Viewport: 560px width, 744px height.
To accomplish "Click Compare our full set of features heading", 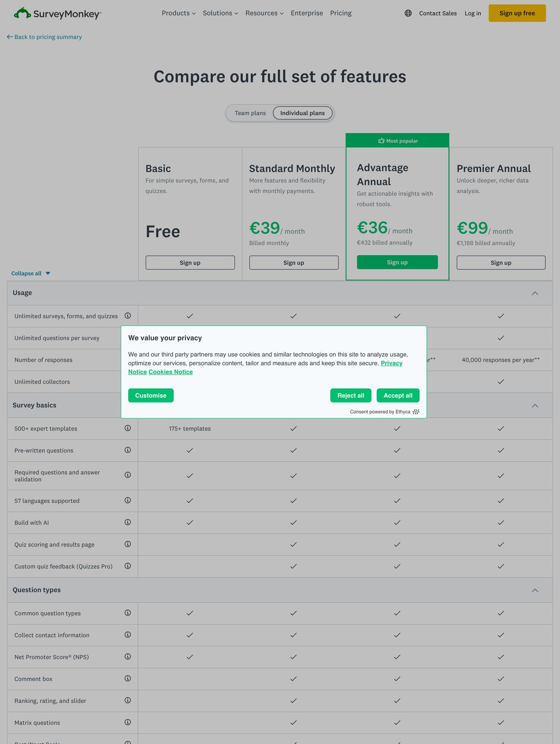I will [x=280, y=77].
